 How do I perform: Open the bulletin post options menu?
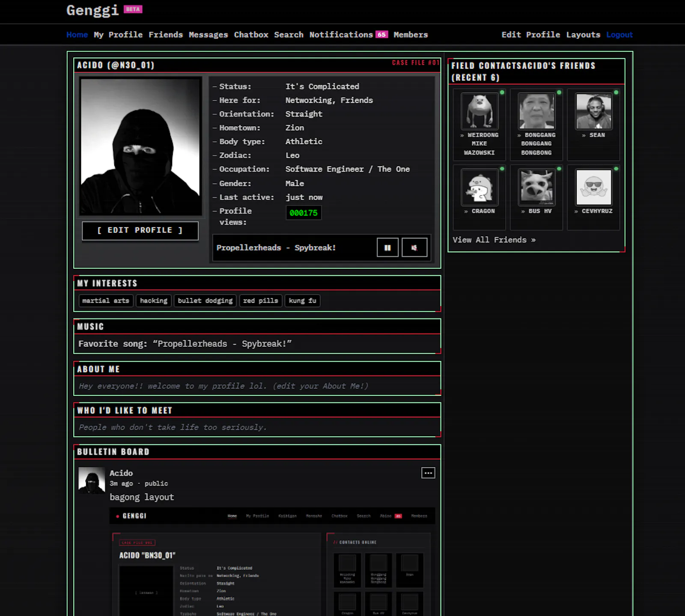click(x=428, y=473)
